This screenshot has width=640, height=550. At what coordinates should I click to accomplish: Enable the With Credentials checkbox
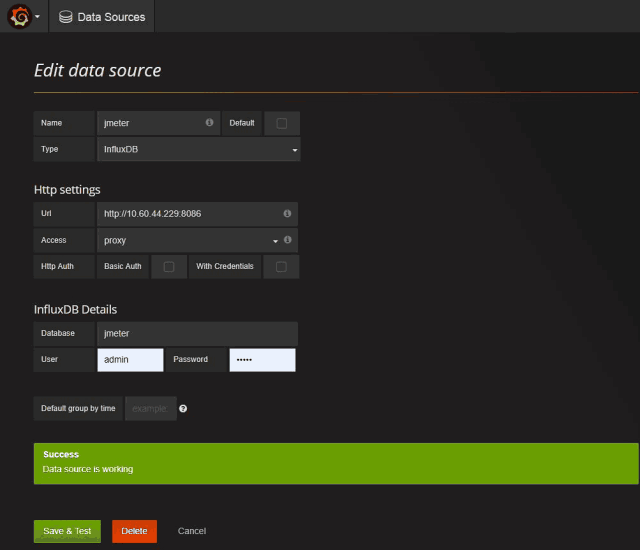(281, 267)
